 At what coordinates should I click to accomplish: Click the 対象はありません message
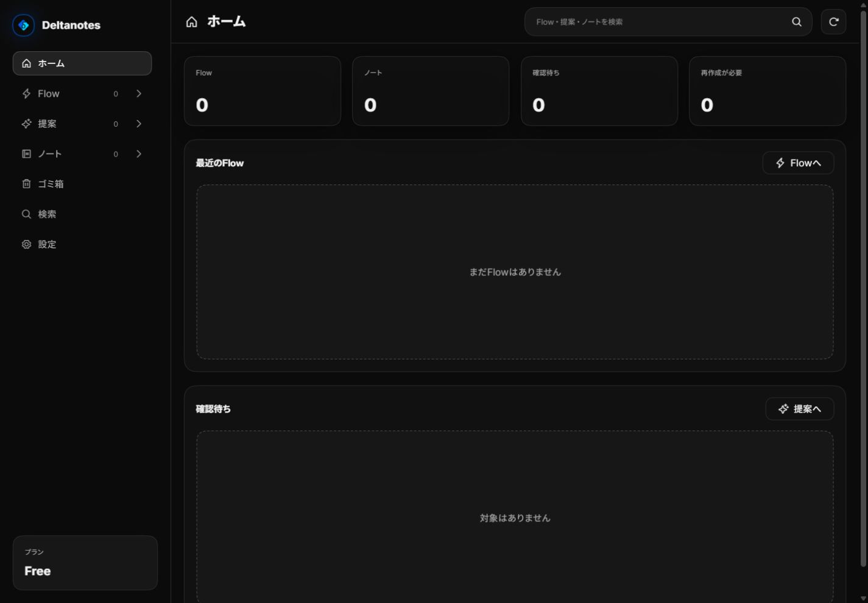pos(515,518)
